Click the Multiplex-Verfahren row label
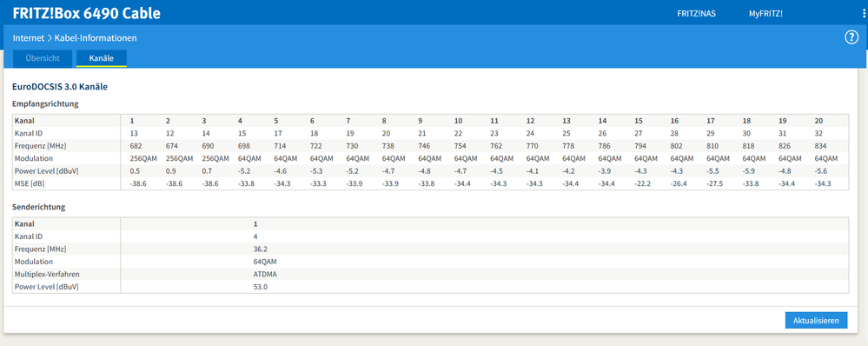Screen dimensions: 868x346 point(47,274)
